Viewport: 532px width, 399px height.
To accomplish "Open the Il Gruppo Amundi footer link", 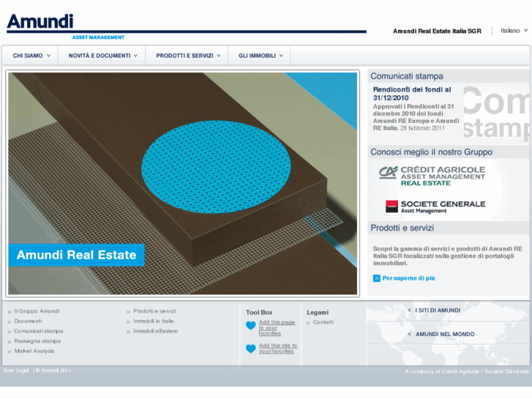I will click(37, 311).
